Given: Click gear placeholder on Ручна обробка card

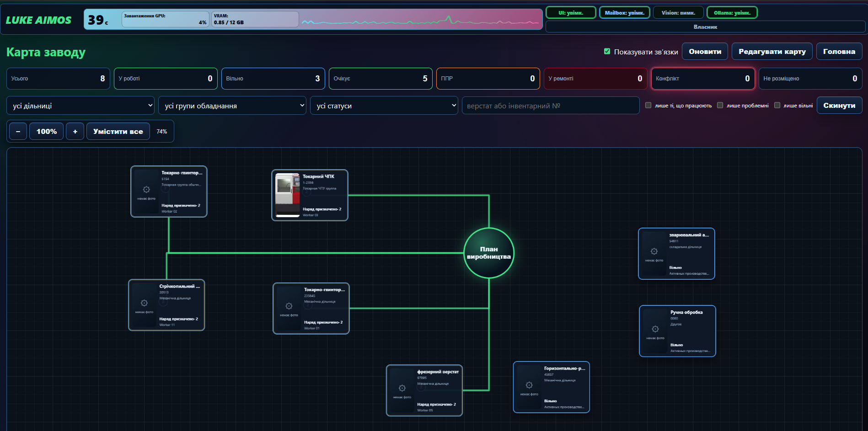Looking at the screenshot, I should 655,329.
